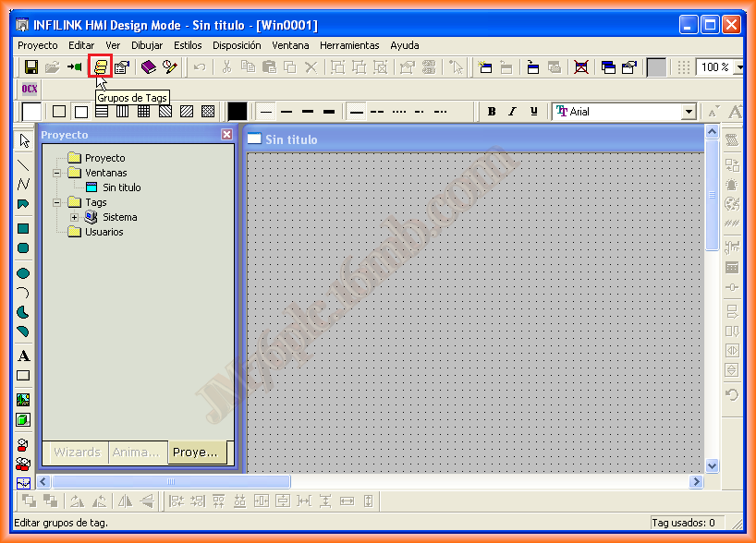
Task: Collapse the Ventanas folder in tree
Action: tap(57, 173)
